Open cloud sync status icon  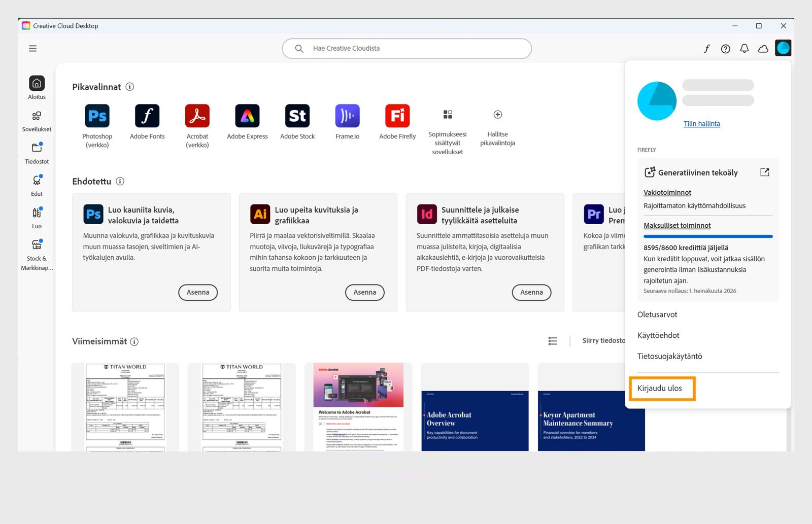click(x=763, y=49)
